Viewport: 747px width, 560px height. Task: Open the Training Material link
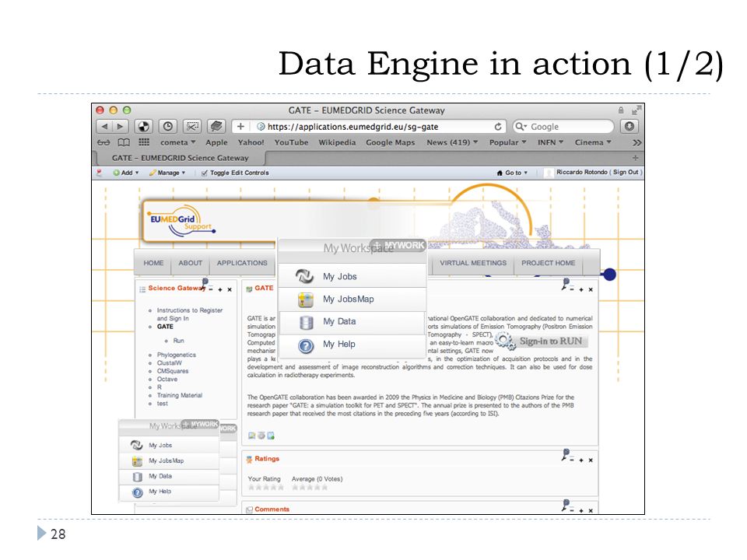click(180, 395)
